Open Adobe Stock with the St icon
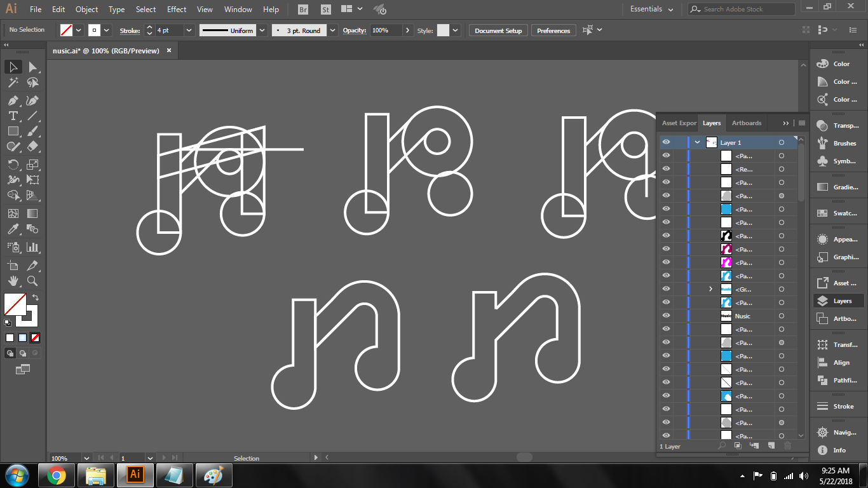This screenshot has height=488, width=868. click(325, 10)
